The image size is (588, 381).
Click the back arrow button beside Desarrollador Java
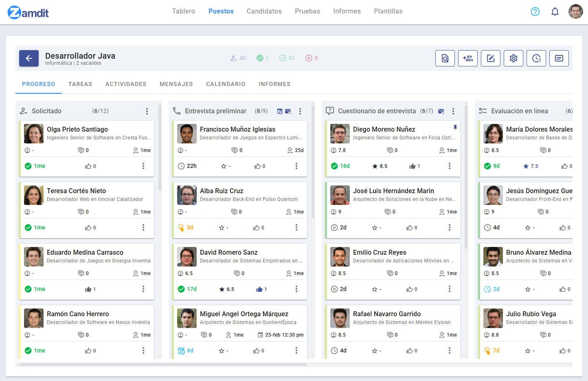[x=29, y=58]
